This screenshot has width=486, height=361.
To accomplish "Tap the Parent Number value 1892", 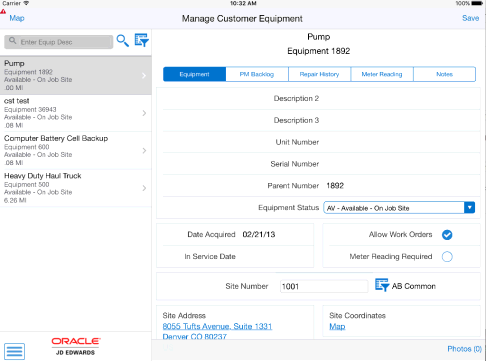I will 335,186.
